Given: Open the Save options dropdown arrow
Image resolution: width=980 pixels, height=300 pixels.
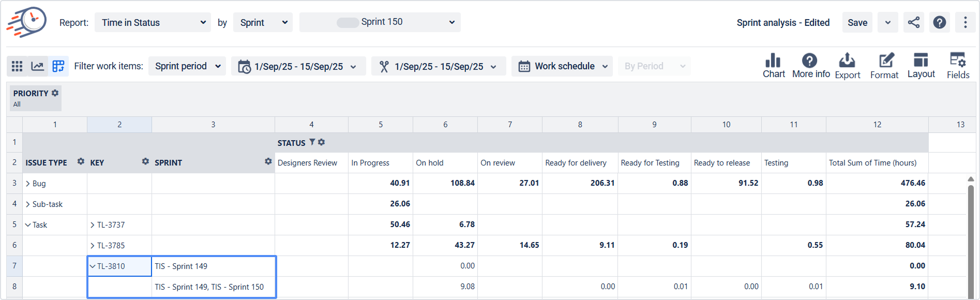Looking at the screenshot, I should (x=888, y=22).
